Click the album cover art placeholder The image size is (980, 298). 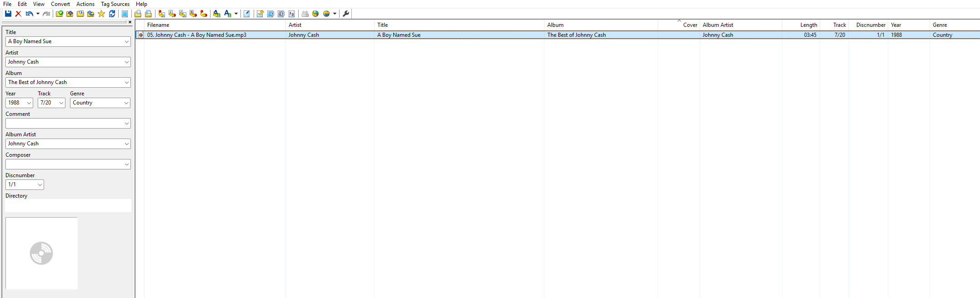[x=41, y=253]
